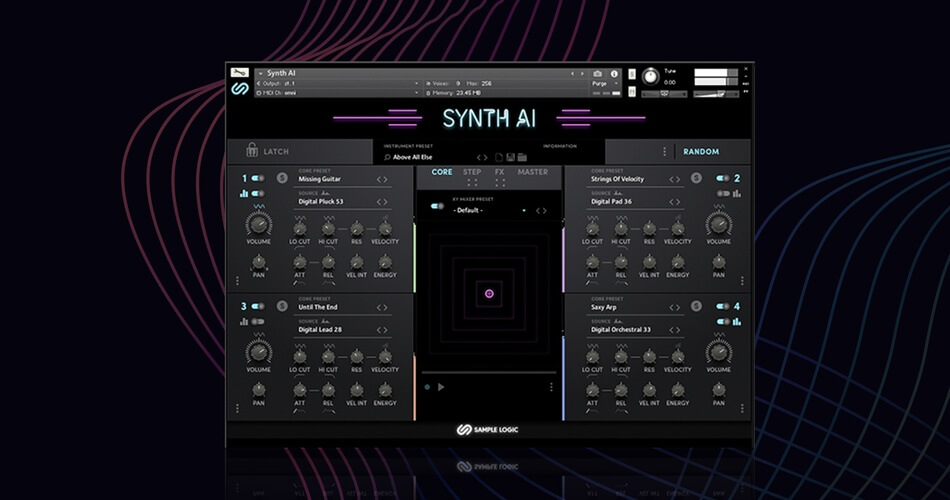
Task: Click core 1 VOLUME knob
Action: point(259,224)
